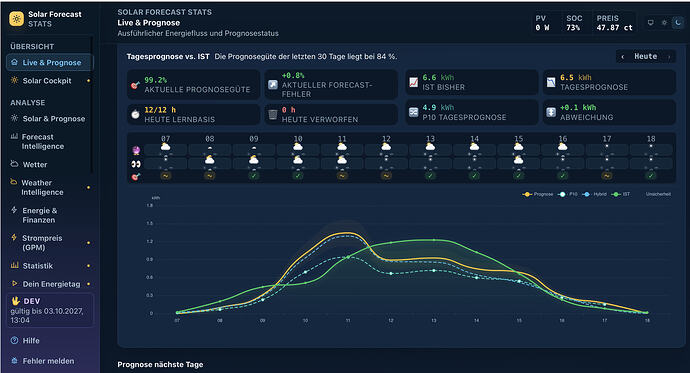Go to next day with right chevron
The width and height of the screenshot is (690, 373).
pyautogui.click(x=669, y=57)
